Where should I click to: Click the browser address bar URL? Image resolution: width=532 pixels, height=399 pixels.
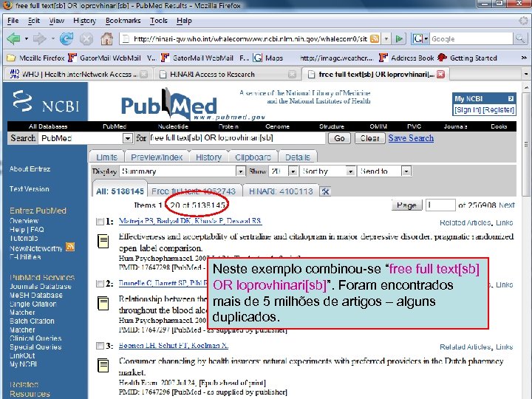(x=250, y=38)
